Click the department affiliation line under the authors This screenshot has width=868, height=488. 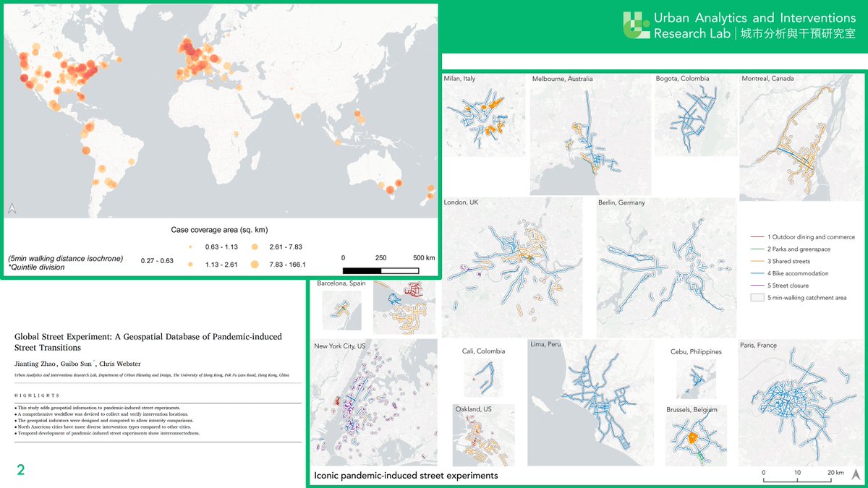point(152,376)
